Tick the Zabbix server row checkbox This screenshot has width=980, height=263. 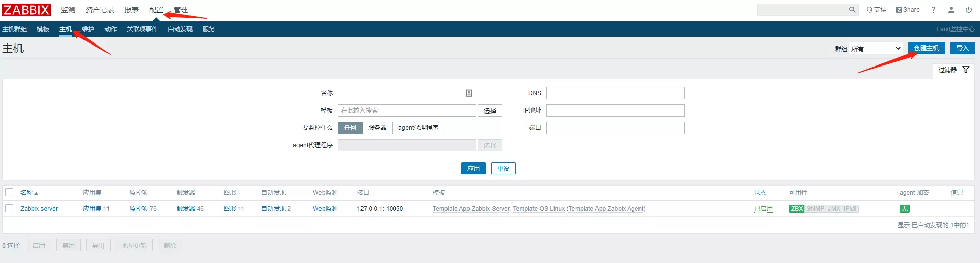pos(9,208)
